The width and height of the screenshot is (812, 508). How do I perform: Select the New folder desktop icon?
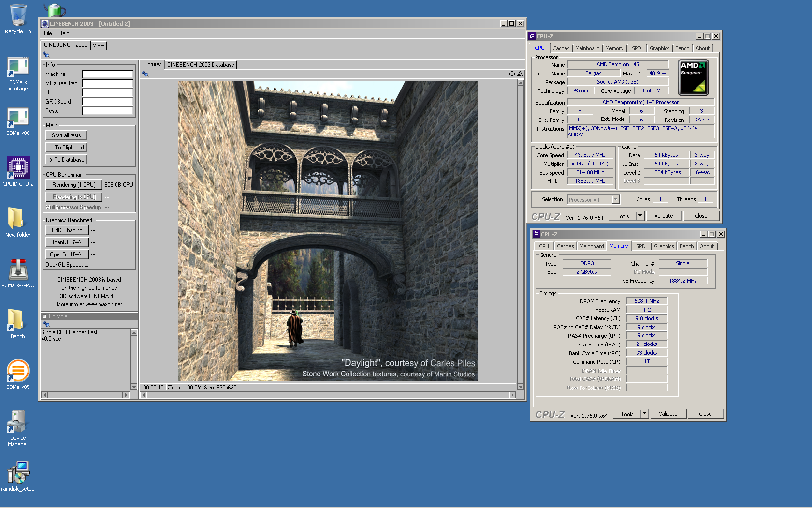click(x=18, y=222)
